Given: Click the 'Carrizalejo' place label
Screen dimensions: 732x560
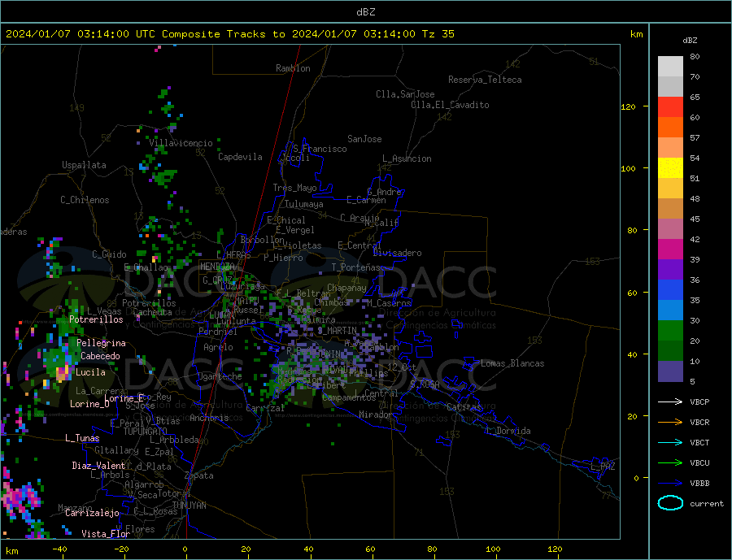Looking at the screenshot, I should coord(92,513).
